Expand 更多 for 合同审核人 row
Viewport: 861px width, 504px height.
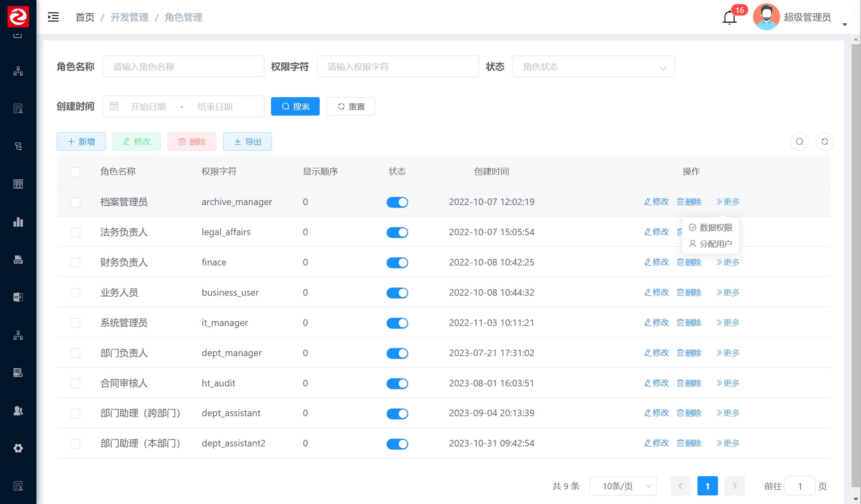[x=728, y=383]
